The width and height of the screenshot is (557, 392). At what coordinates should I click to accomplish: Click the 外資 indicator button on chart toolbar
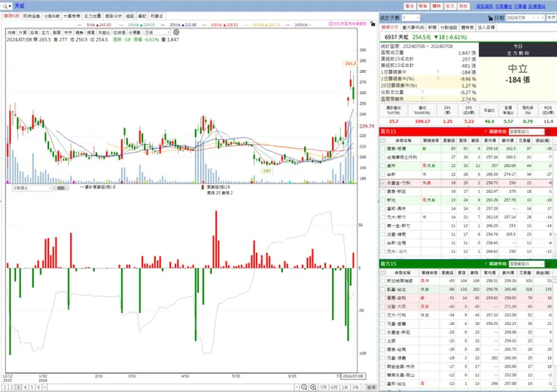click(23, 32)
